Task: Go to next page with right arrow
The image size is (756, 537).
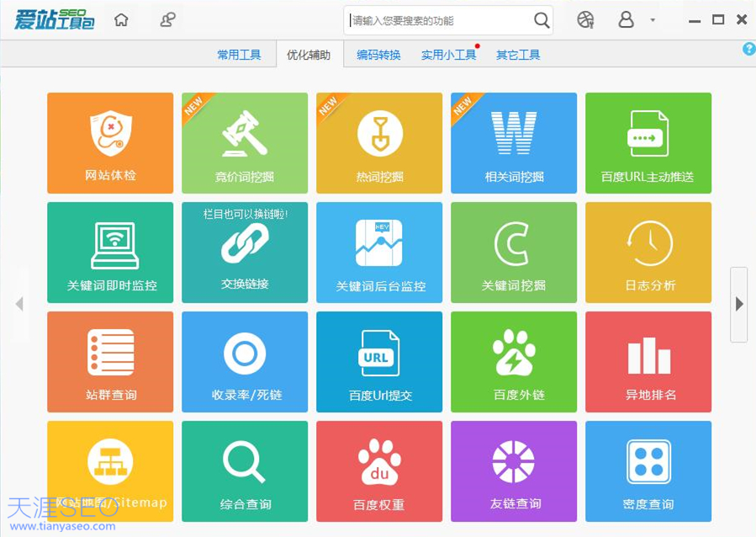Action: click(739, 304)
